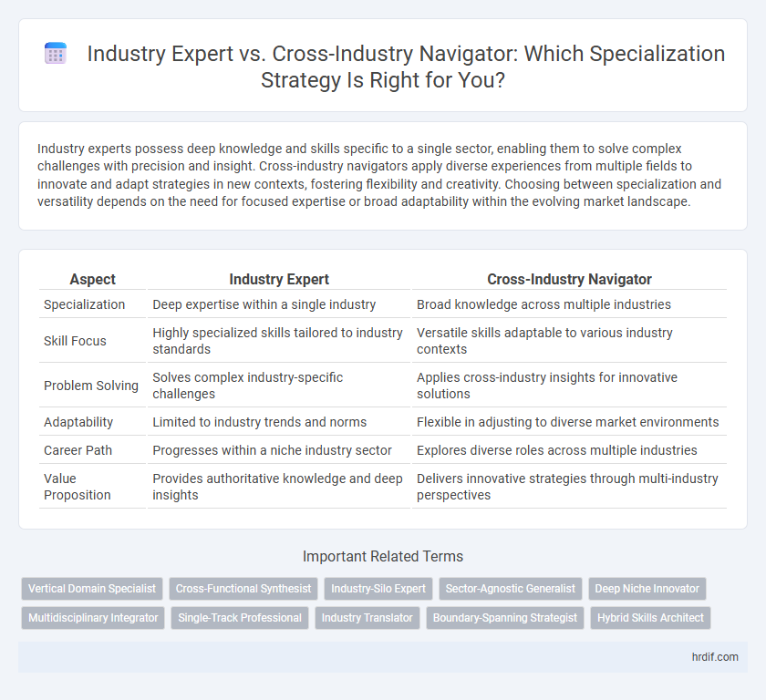Click the calendar icon beside the title

(x=56, y=53)
